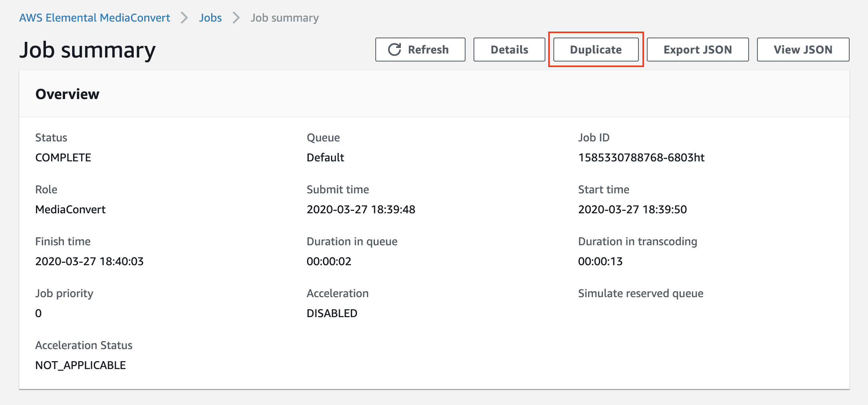
Task: Click the Refresh button
Action: pyautogui.click(x=420, y=50)
